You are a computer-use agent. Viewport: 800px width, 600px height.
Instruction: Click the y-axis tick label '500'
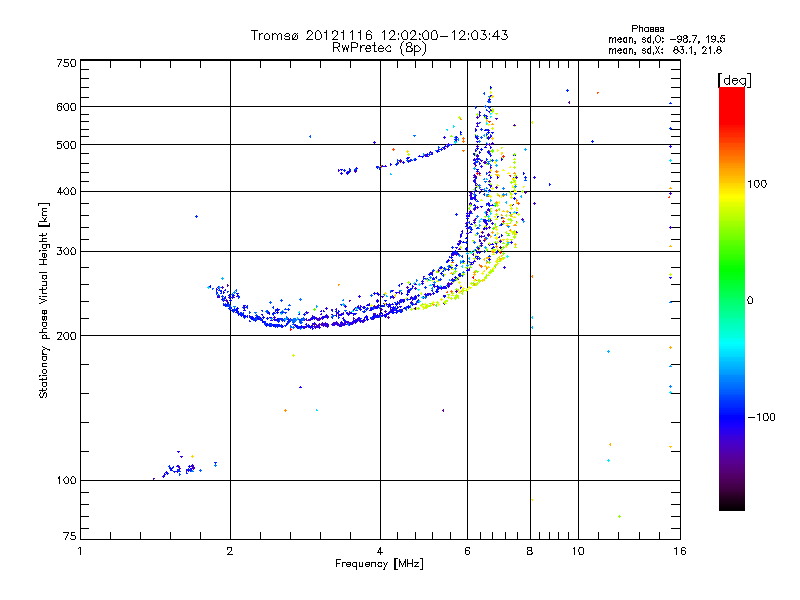[x=66, y=145]
